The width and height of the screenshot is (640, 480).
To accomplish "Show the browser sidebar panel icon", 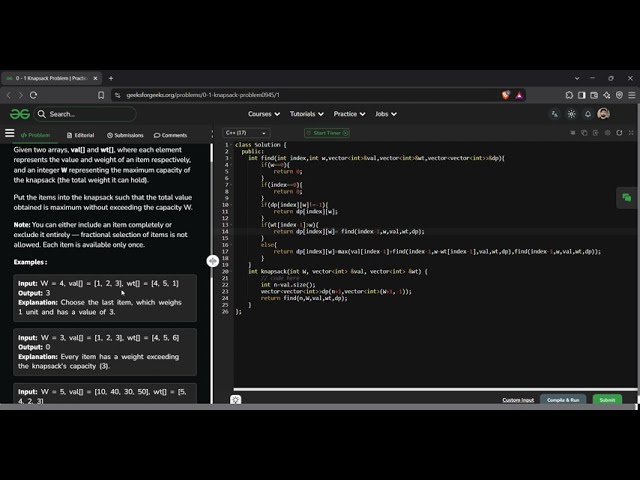I will pos(582,95).
